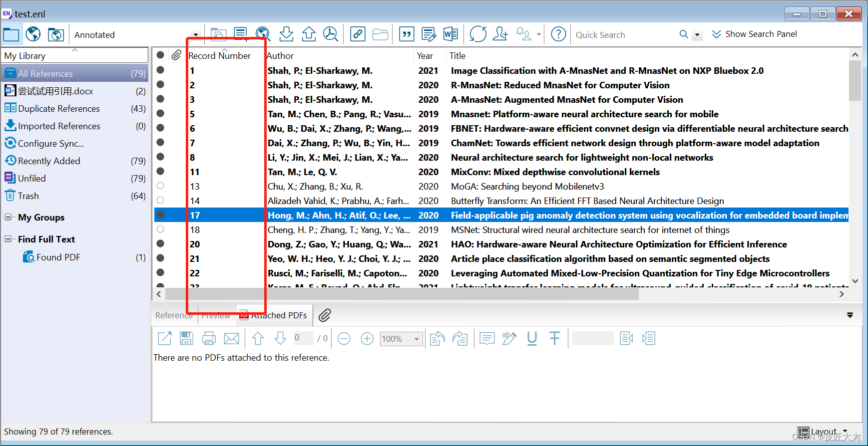
Task: Start Find Full Text PDF search icon
Action: (x=331, y=34)
